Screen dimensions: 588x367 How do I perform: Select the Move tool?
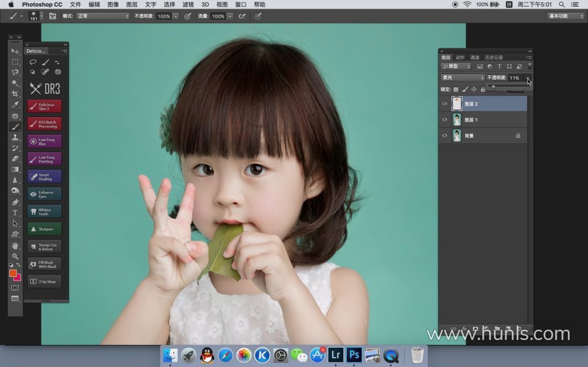tap(15, 51)
